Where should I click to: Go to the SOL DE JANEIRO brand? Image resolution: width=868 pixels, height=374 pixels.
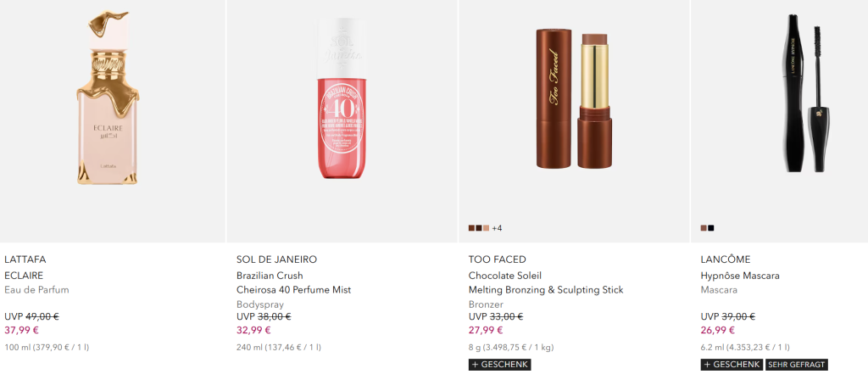276,260
